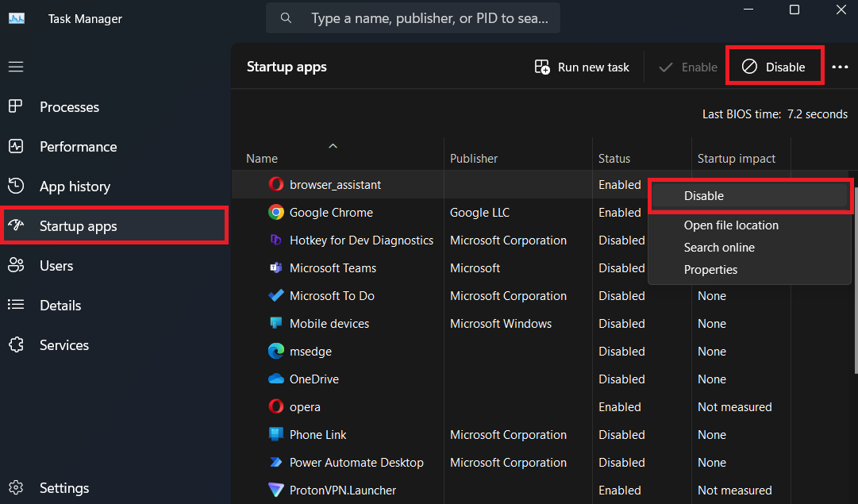Image resolution: width=858 pixels, height=504 pixels.
Task: Click the Last BIOS time text
Action: click(x=775, y=113)
